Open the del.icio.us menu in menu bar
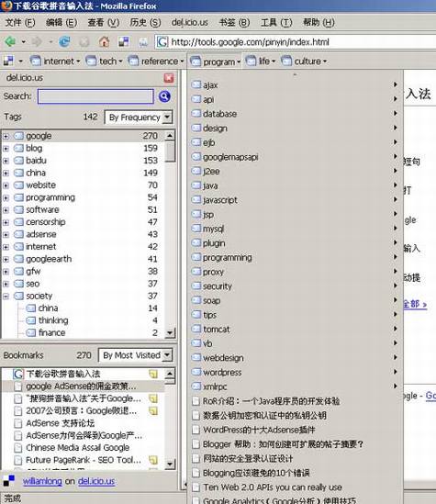Screen dimensions: 436x504 pyautogui.click(x=190, y=23)
